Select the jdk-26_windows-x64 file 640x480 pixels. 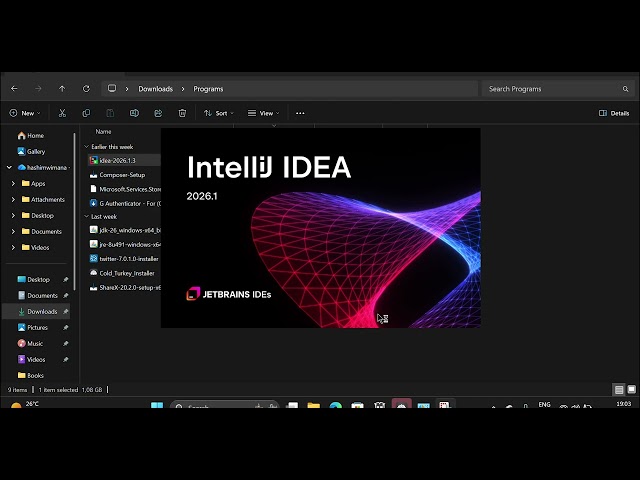point(124,230)
